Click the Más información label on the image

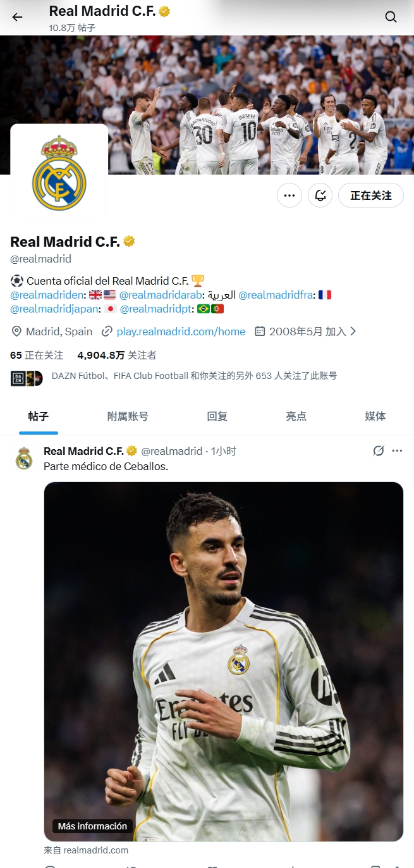click(x=92, y=826)
